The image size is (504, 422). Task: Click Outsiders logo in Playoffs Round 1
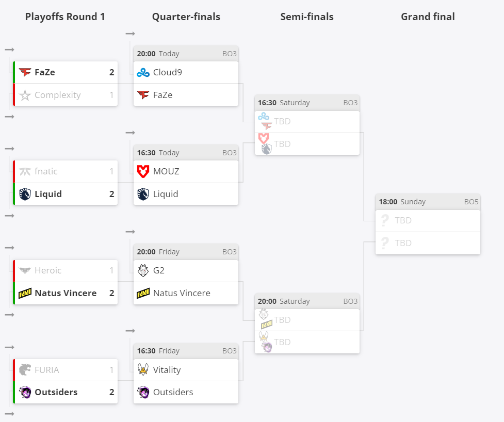click(x=25, y=392)
